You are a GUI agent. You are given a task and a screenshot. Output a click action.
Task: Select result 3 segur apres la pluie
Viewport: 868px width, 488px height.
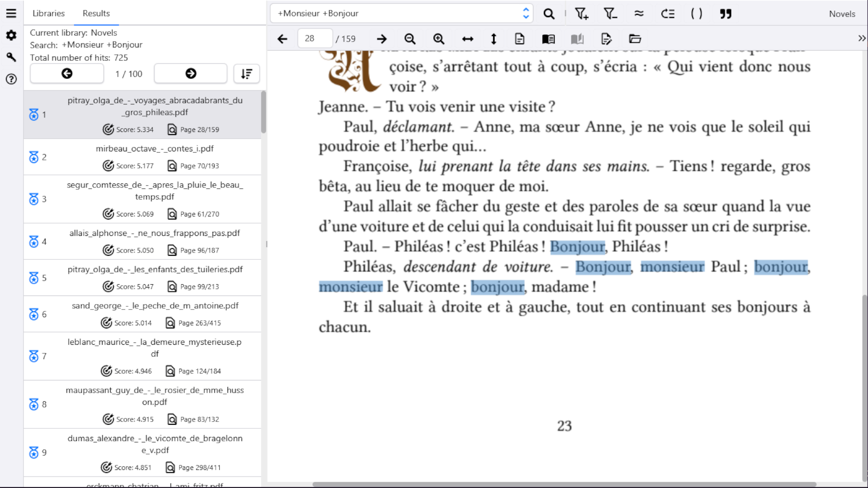(x=142, y=199)
